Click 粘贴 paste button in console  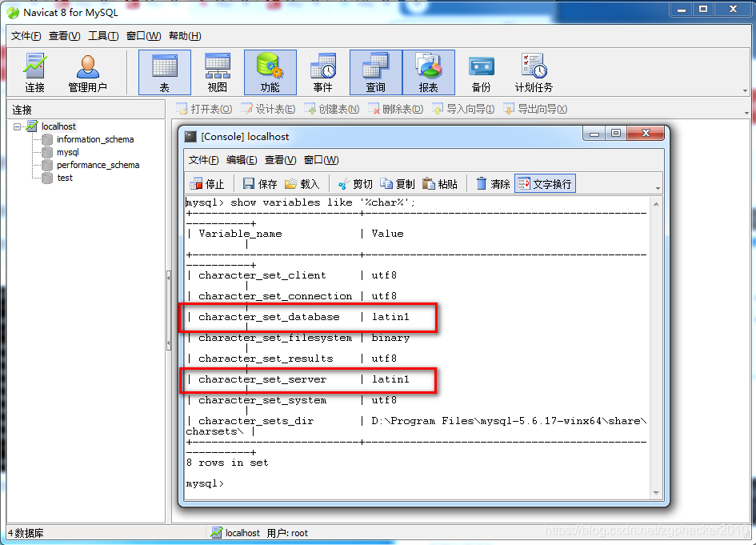[x=440, y=184]
